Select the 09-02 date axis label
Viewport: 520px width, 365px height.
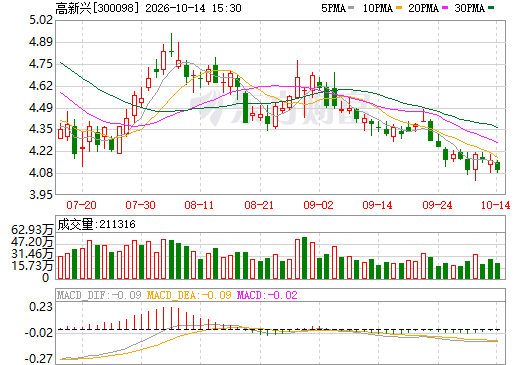(318, 205)
